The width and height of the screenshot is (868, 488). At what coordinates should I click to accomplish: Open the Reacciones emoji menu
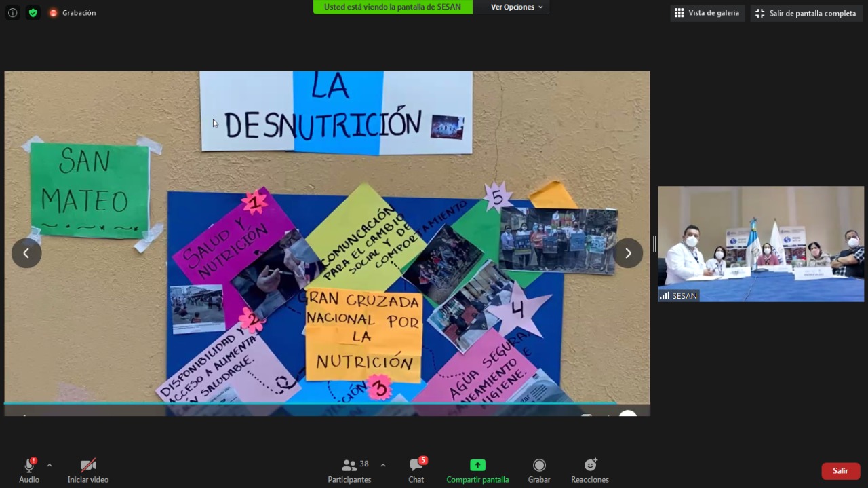(590, 466)
